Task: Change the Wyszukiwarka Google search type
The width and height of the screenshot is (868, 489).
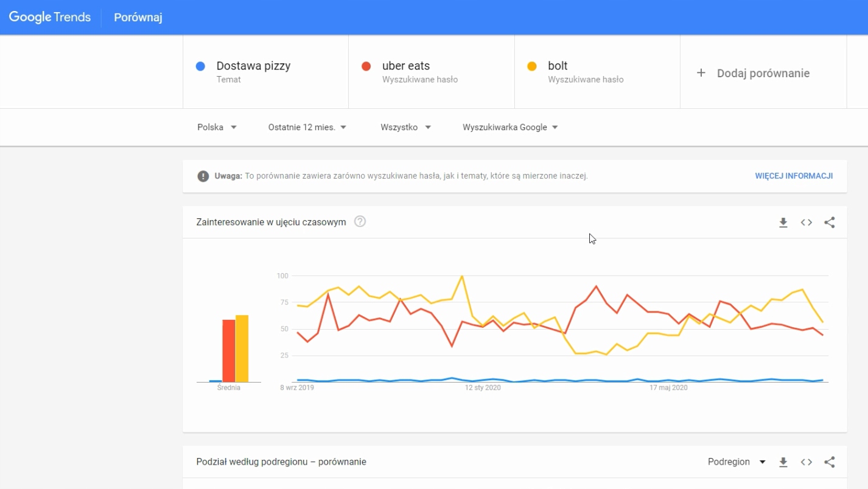Action: click(x=511, y=127)
